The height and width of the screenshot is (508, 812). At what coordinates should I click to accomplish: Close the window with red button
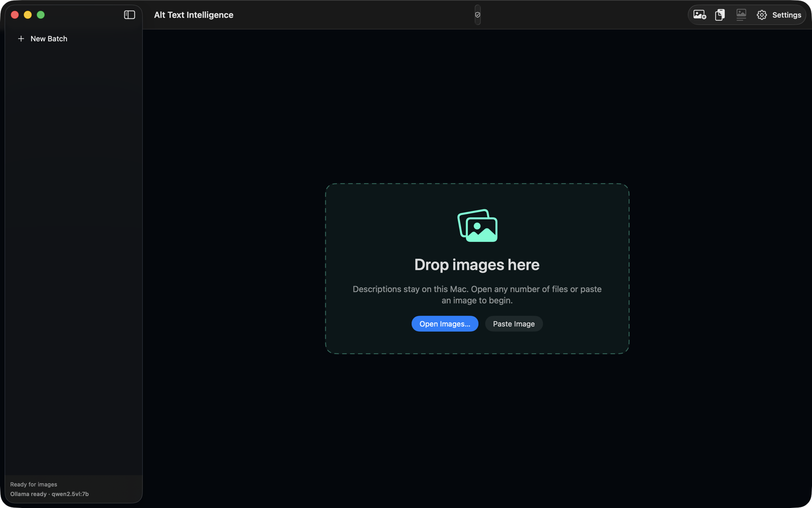click(15, 15)
